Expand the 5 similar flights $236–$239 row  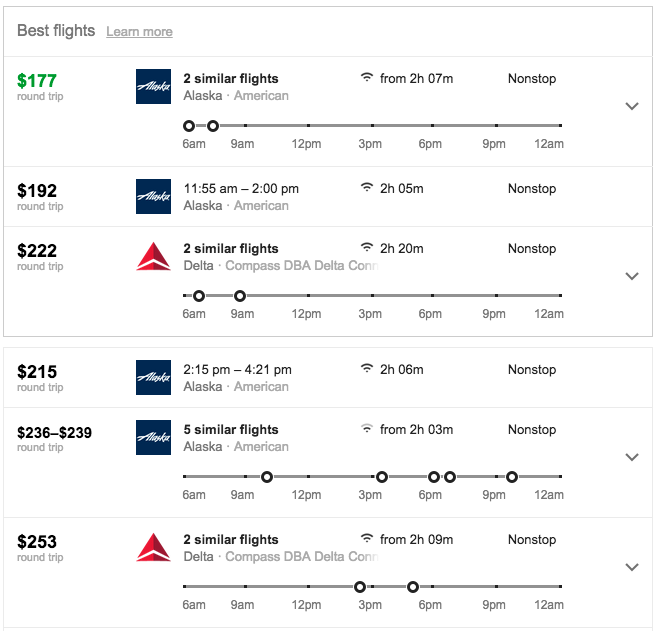coord(631,457)
